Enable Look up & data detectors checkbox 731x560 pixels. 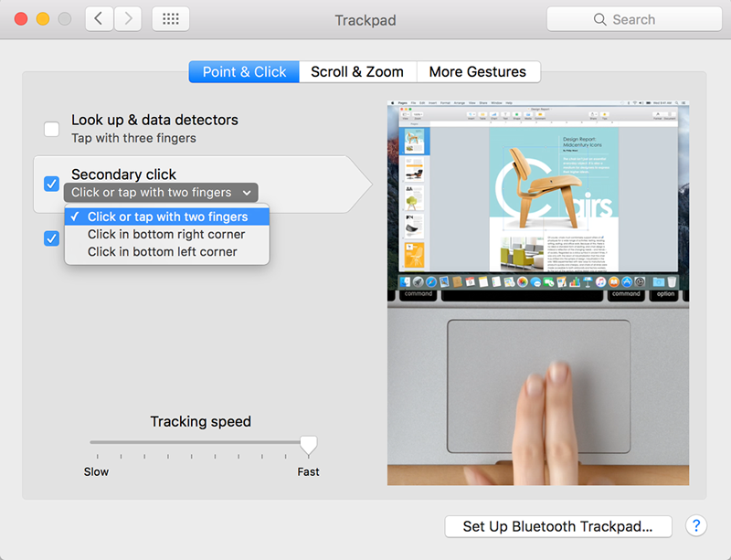click(x=52, y=129)
